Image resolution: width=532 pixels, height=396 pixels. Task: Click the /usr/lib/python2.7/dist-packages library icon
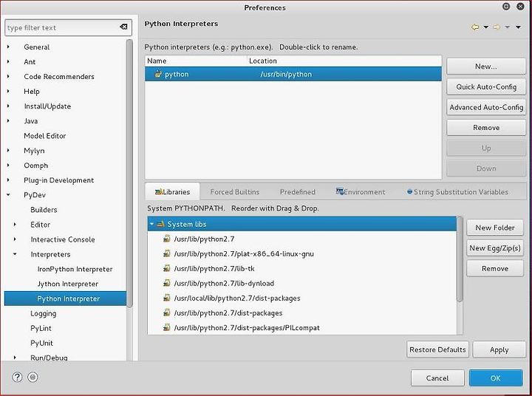pyautogui.click(x=166, y=313)
